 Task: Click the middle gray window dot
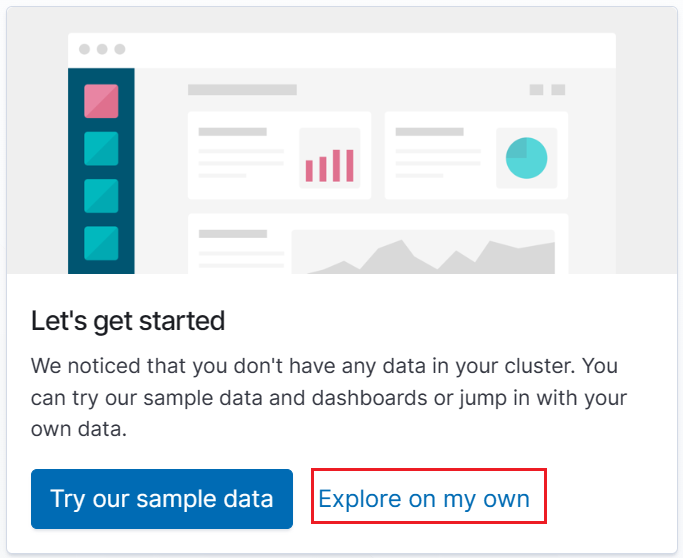(x=102, y=49)
